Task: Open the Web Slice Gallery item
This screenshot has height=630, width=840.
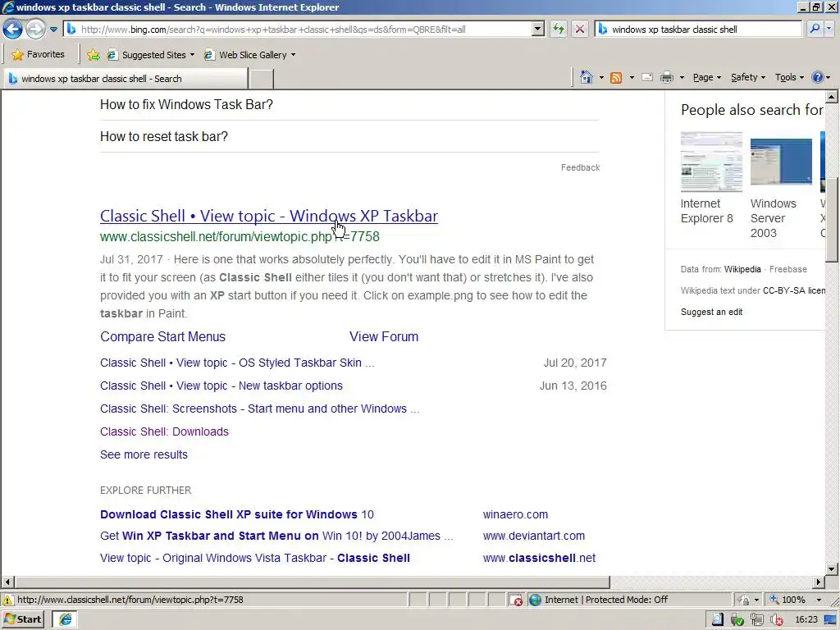Action: [249, 55]
